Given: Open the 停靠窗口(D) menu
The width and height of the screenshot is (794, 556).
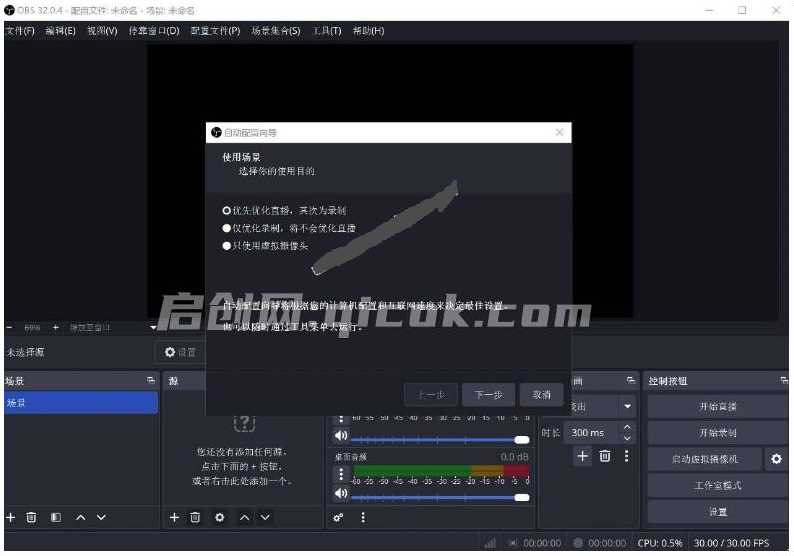Looking at the screenshot, I should [x=154, y=31].
